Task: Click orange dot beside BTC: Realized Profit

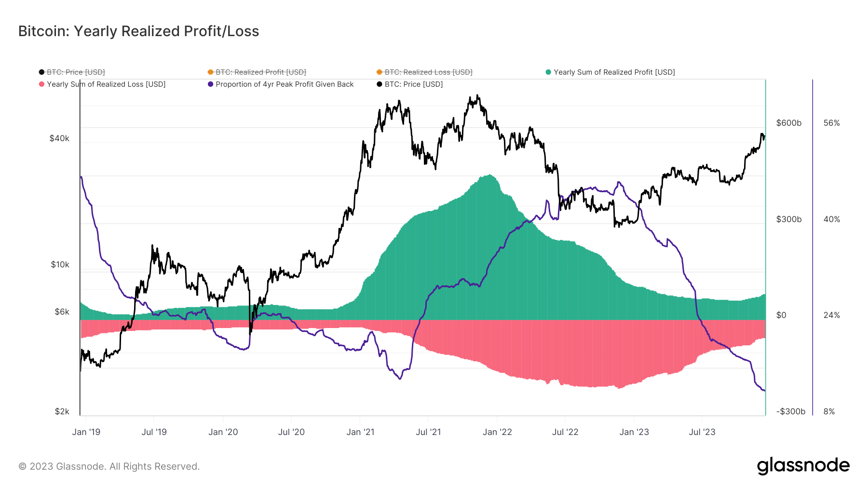Action: [211, 72]
